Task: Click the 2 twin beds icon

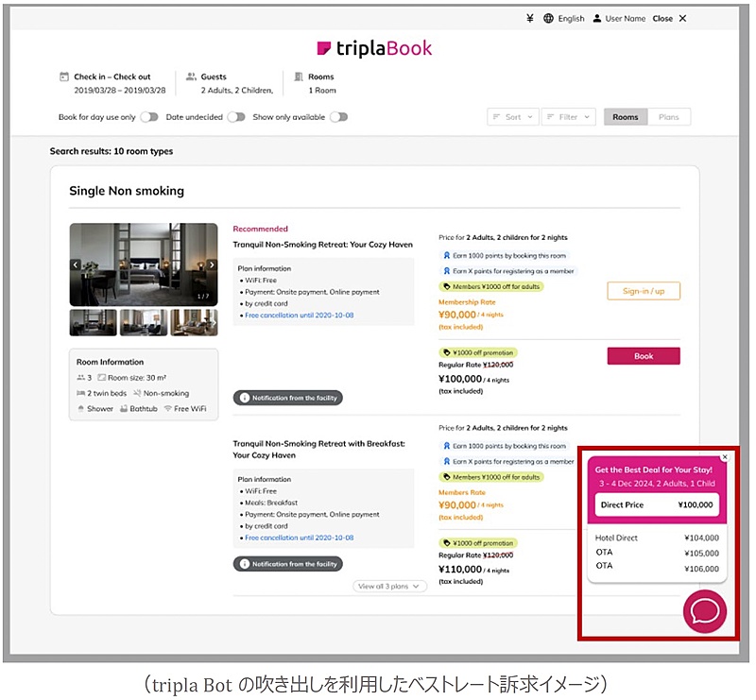Action: tap(80, 393)
